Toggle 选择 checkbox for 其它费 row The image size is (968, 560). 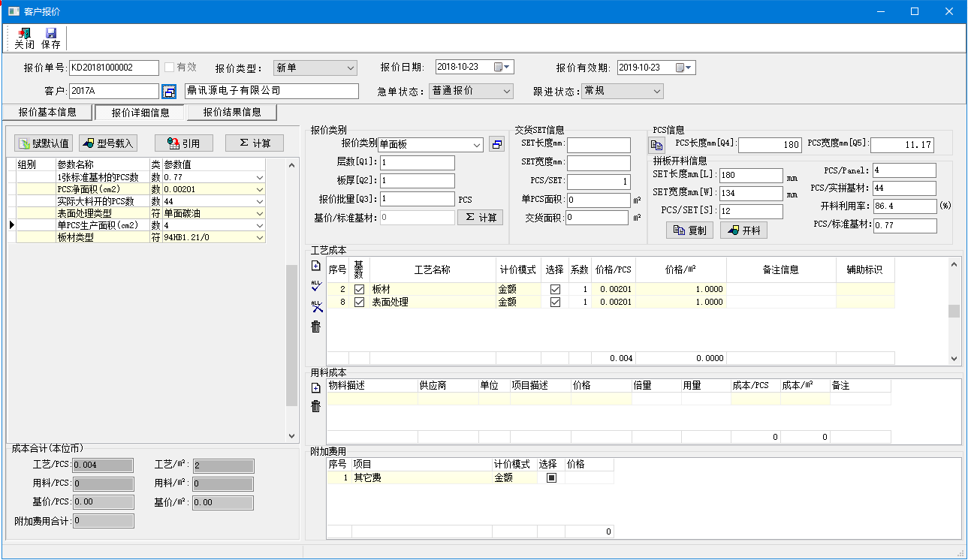pyautogui.click(x=551, y=477)
